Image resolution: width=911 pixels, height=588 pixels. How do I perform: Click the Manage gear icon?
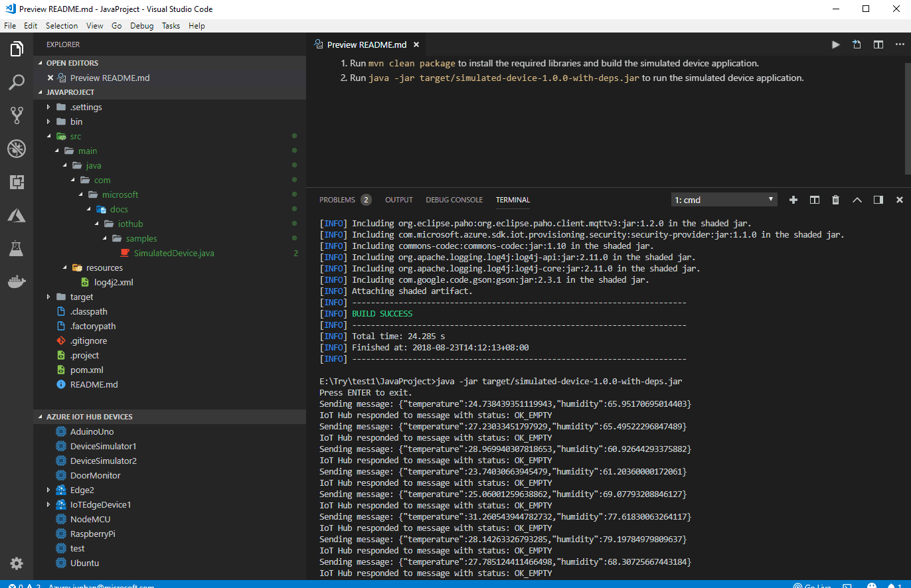coord(17,563)
